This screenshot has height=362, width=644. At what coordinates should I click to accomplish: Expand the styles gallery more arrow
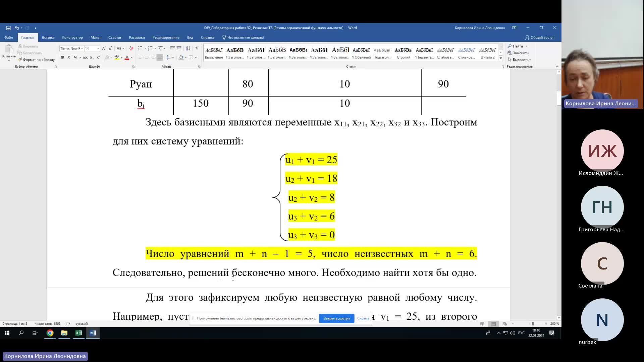click(x=501, y=58)
